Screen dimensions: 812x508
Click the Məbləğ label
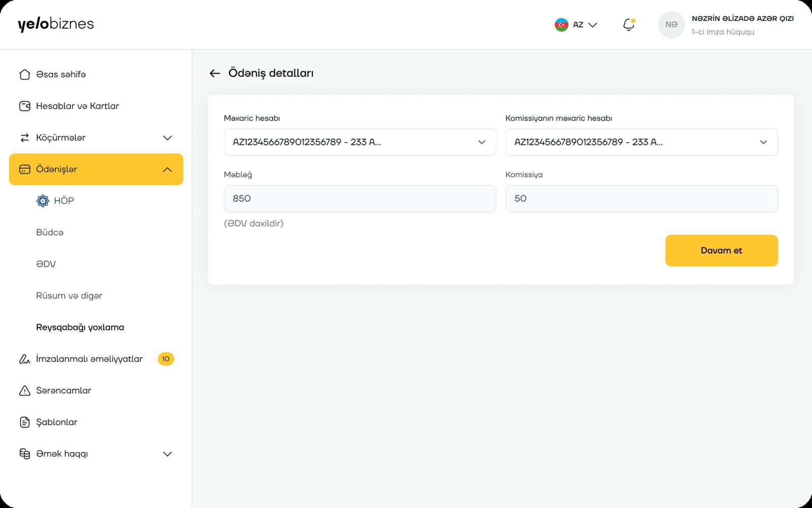[x=238, y=175]
